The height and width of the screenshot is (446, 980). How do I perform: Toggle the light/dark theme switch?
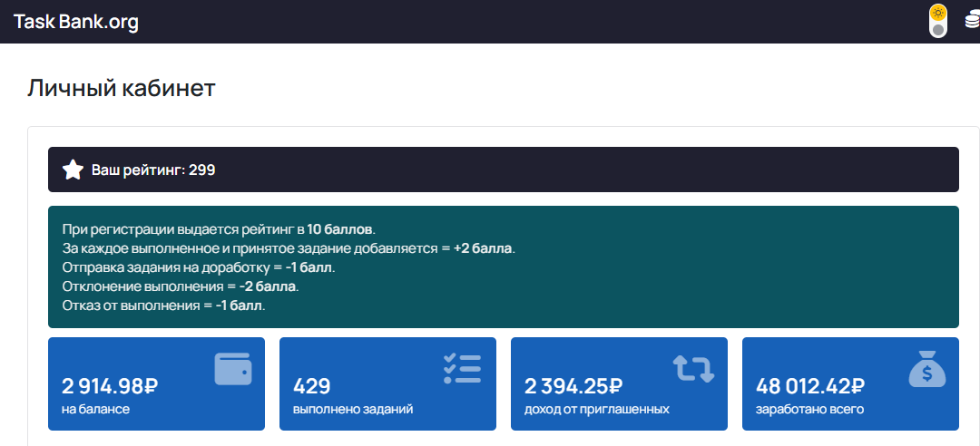(x=937, y=21)
